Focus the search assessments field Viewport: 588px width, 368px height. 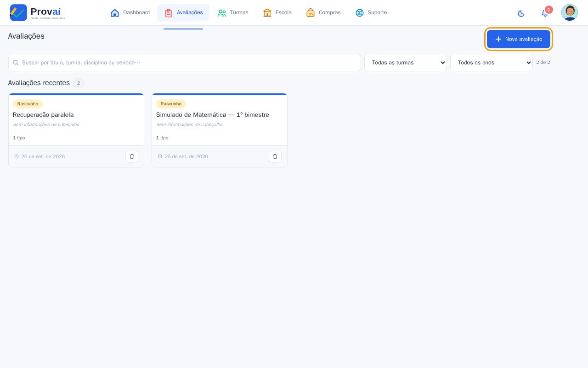[x=185, y=63]
